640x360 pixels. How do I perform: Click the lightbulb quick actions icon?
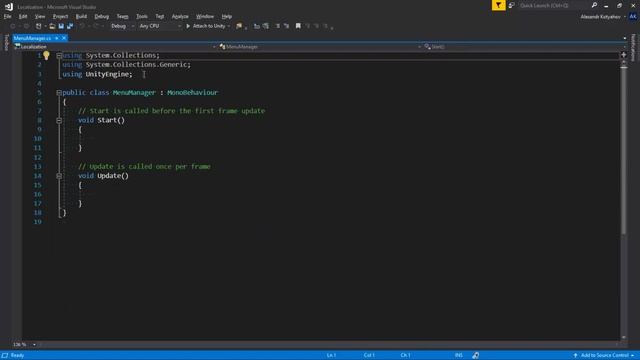[46, 56]
